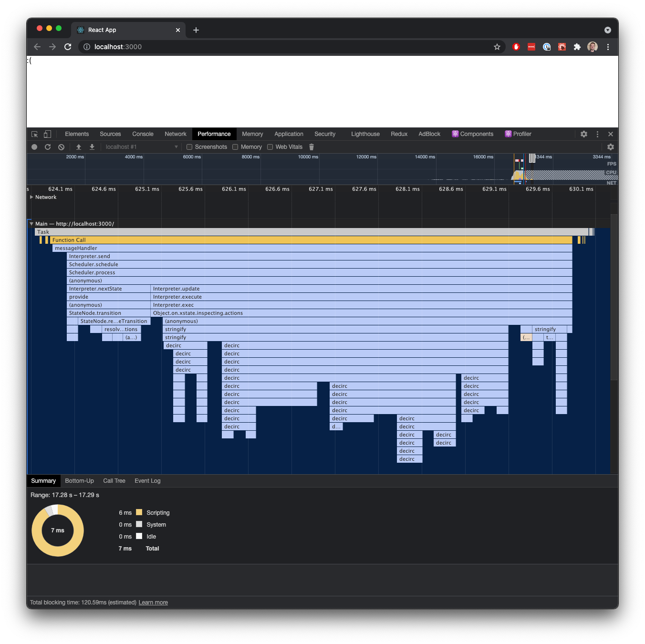Switch to the Console tab
The height and width of the screenshot is (644, 645).
tap(143, 134)
